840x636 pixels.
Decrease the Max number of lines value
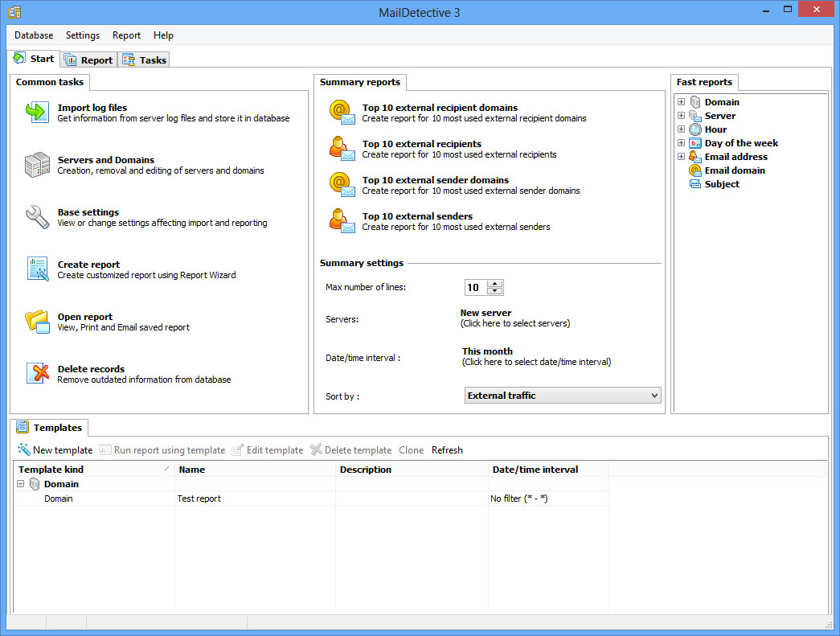coord(494,291)
